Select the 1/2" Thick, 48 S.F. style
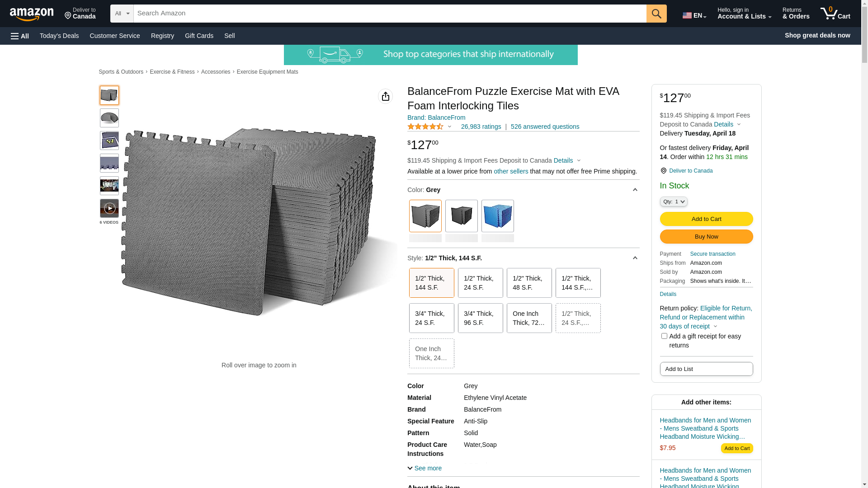This screenshot has height=488, width=868. (529, 283)
